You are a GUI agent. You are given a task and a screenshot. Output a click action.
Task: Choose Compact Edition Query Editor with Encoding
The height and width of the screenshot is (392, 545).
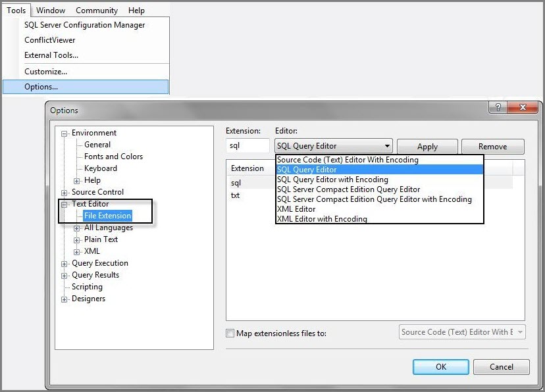tap(380, 199)
